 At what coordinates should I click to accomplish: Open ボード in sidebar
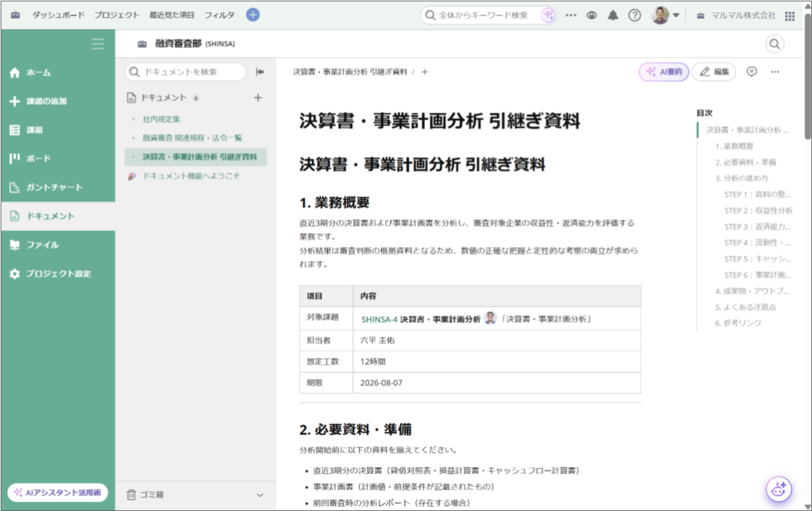(x=58, y=158)
